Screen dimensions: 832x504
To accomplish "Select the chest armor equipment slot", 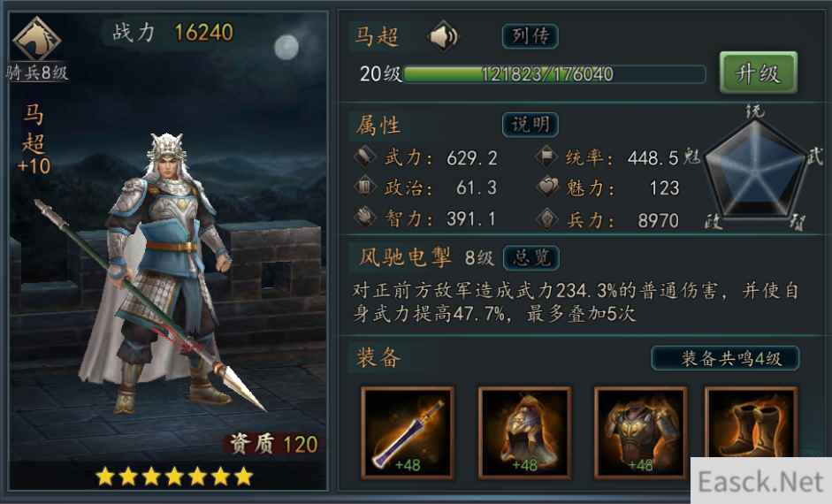I will [640, 433].
